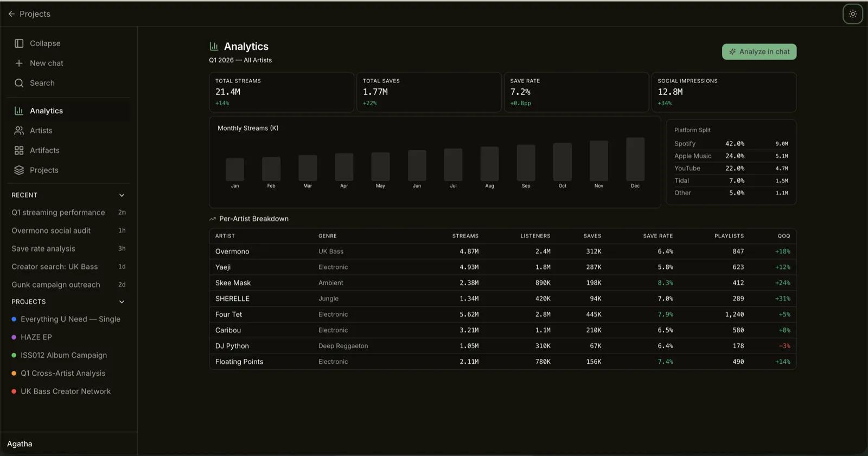Image resolution: width=868 pixels, height=456 pixels.
Task: Click the Social Impressions 12.8M card
Action: coord(724,92)
